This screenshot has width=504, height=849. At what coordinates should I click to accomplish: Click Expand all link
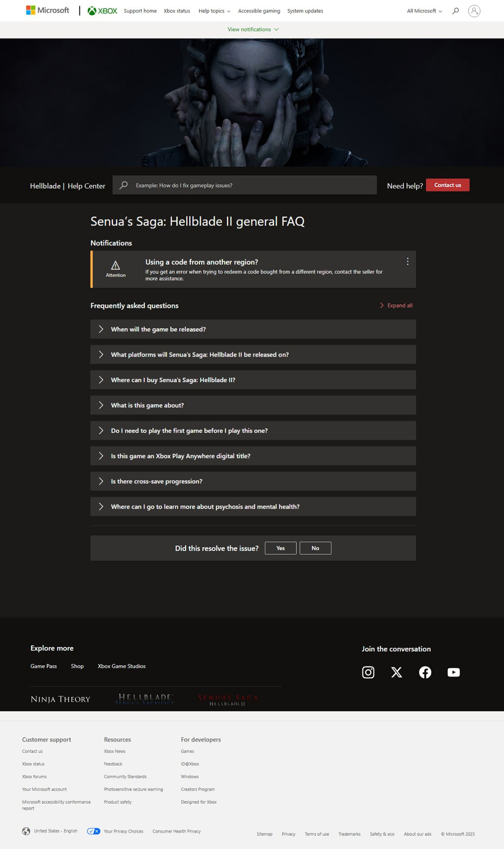(396, 306)
